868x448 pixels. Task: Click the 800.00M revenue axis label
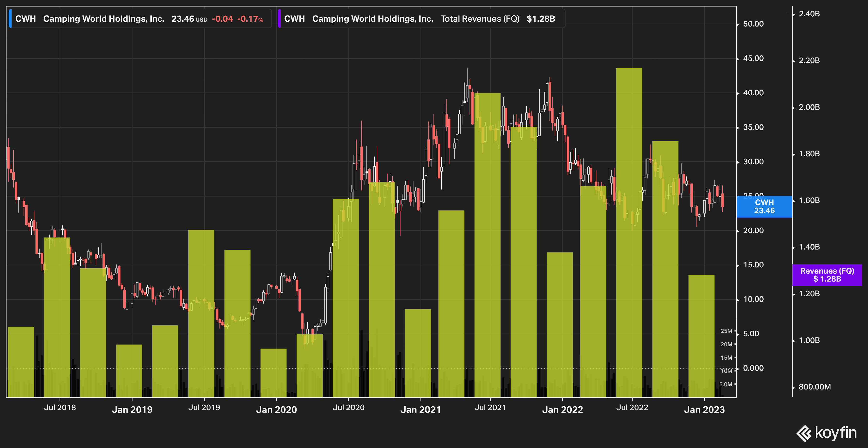[815, 387]
